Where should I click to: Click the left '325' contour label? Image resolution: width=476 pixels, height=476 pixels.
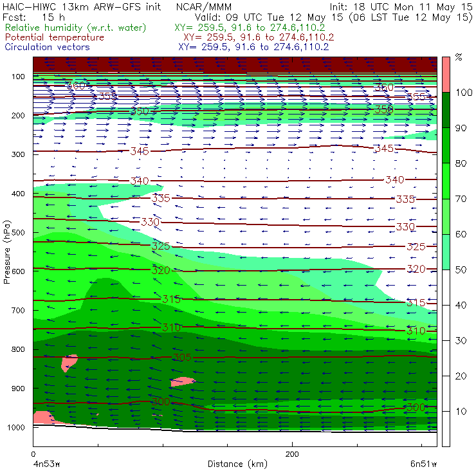point(161,246)
